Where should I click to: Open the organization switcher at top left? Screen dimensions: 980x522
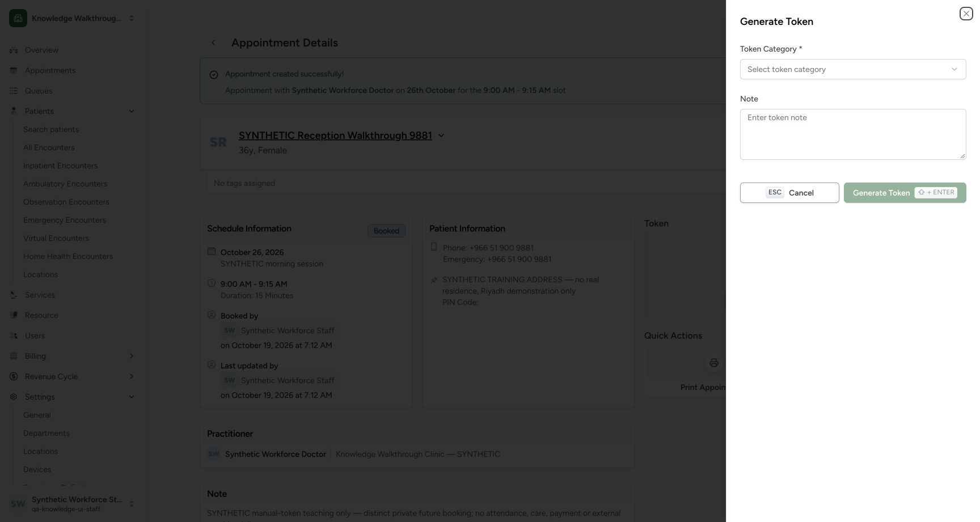coord(73,18)
